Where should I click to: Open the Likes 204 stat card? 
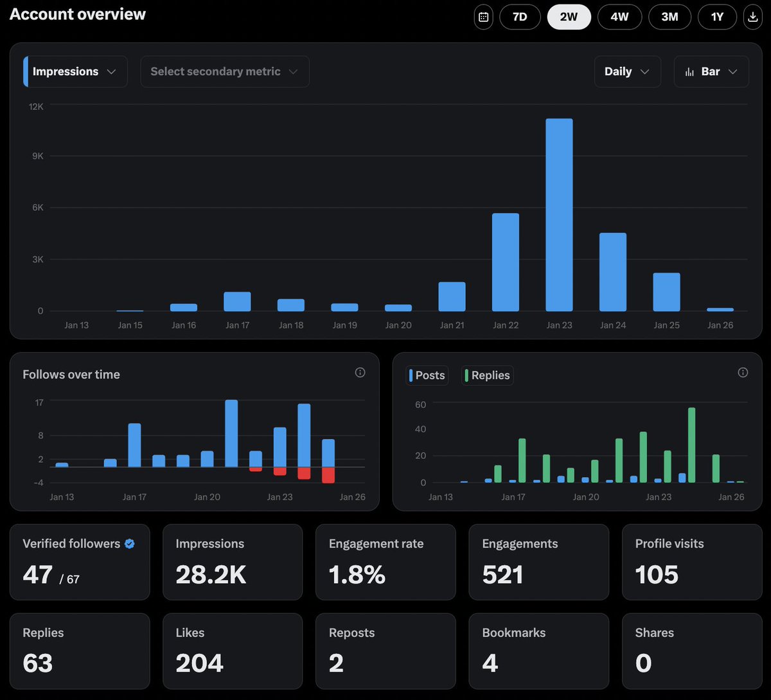[233, 651]
